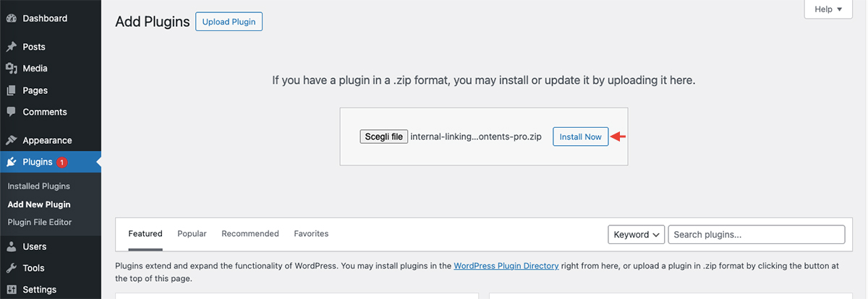Click the Users person icon

click(12, 246)
